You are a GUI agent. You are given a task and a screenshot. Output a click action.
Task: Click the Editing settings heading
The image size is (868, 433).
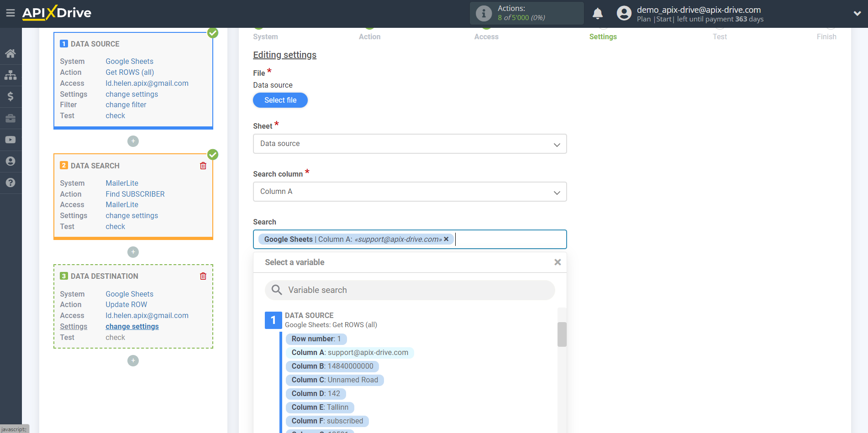pos(284,55)
